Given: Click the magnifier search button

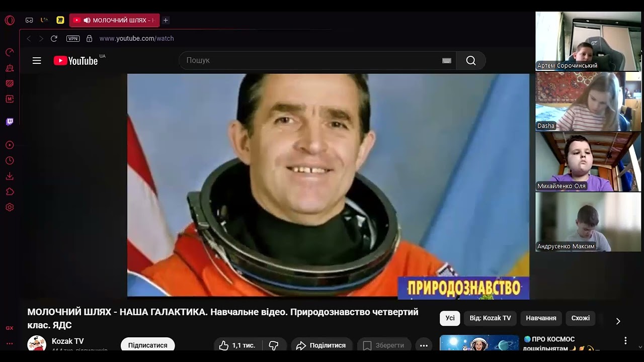Looking at the screenshot, I should click(471, 61).
